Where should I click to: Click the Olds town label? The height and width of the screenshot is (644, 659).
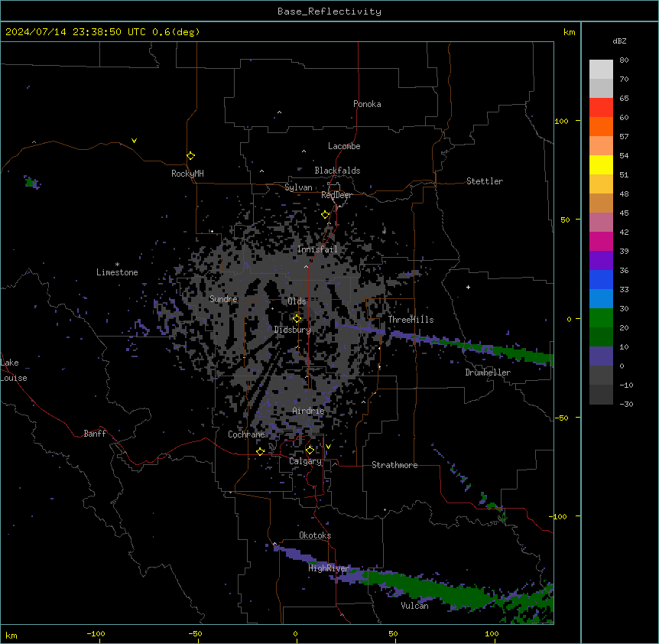(x=297, y=301)
